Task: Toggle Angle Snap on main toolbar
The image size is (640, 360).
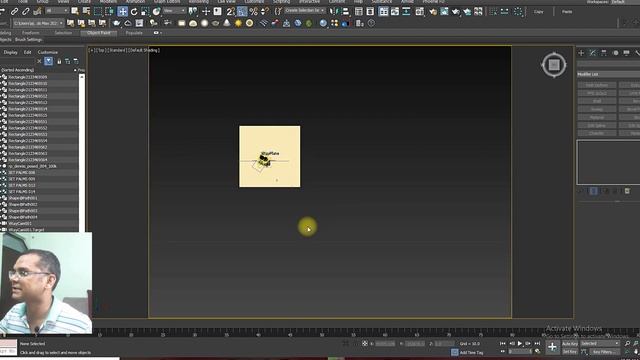Action: tap(242, 11)
